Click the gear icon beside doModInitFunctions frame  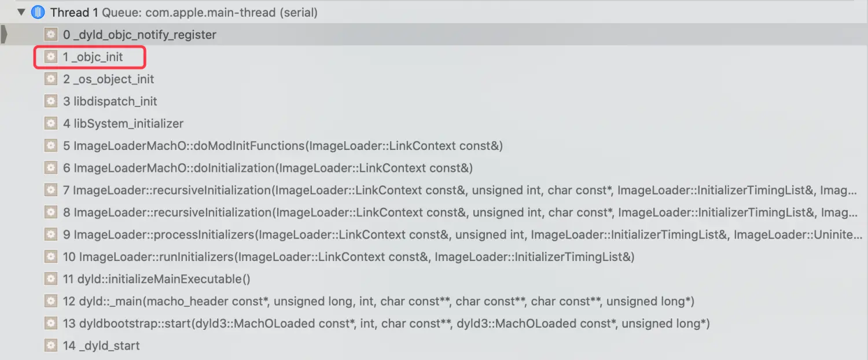pyautogui.click(x=51, y=146)
